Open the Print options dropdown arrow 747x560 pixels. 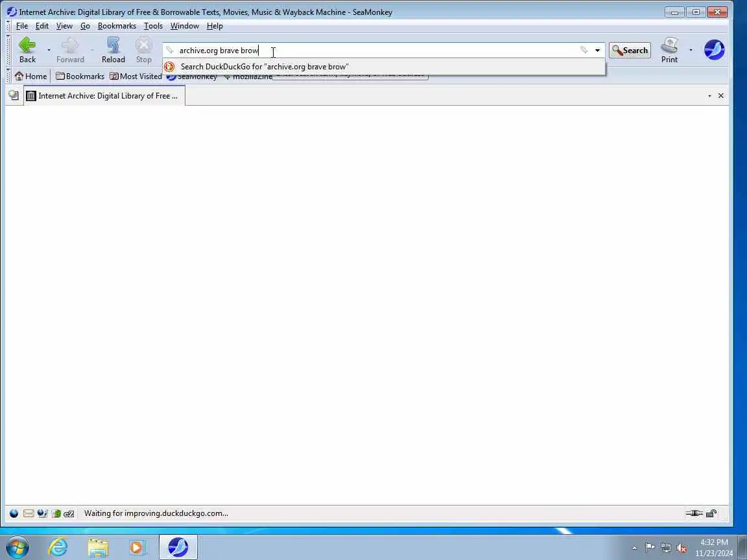[691, 50]
